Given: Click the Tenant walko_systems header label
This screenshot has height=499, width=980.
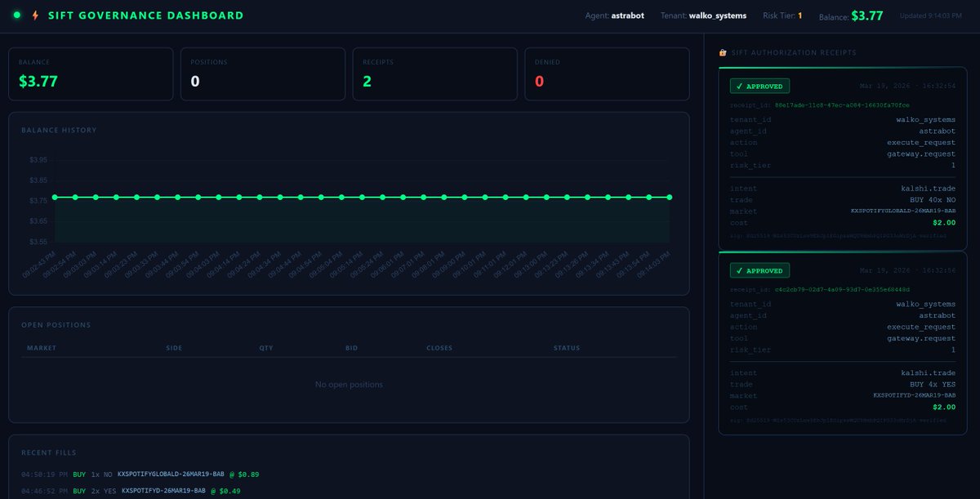Looking at the screenshot, I should (x=703, y=16).
